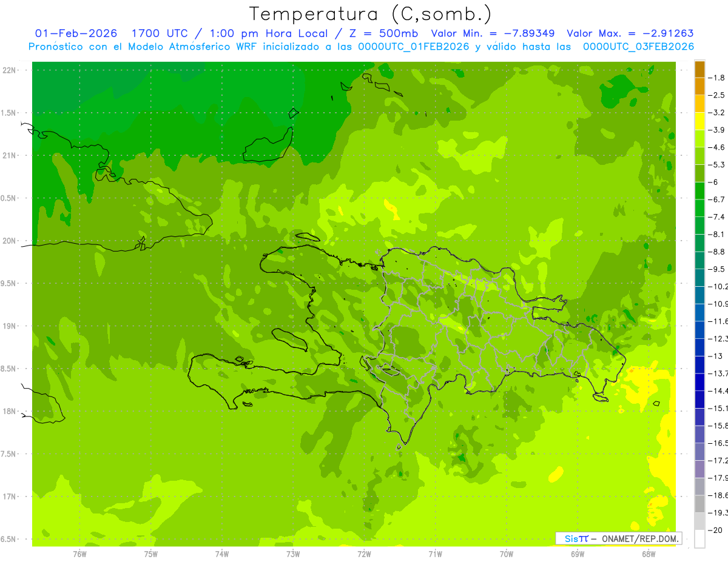The image size is (728, 562).
Task: Click the "-13" colorbar value
Action: 716,356
